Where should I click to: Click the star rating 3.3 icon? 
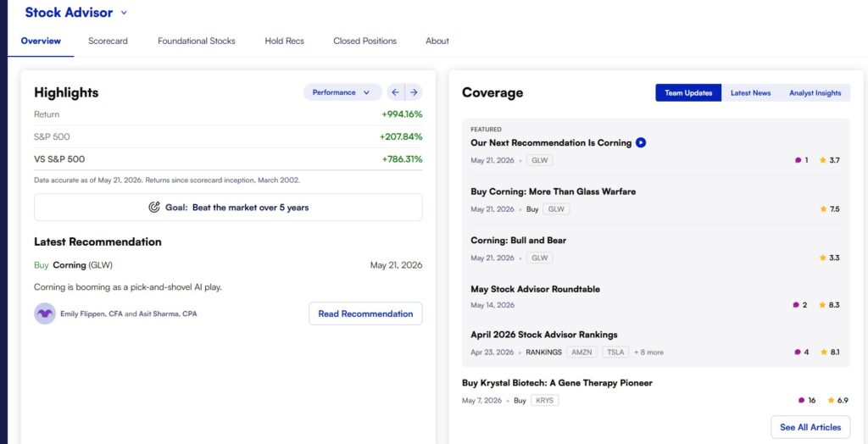pos(822,258)
